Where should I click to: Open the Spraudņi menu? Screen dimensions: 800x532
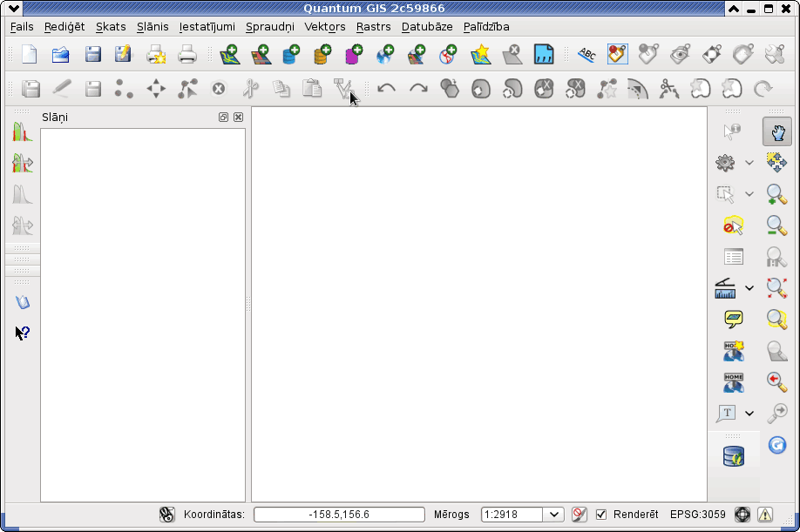click(x=270, y=26)
